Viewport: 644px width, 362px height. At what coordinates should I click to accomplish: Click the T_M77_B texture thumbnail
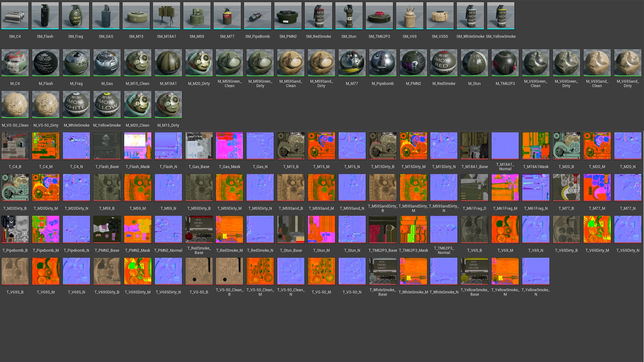566,187
